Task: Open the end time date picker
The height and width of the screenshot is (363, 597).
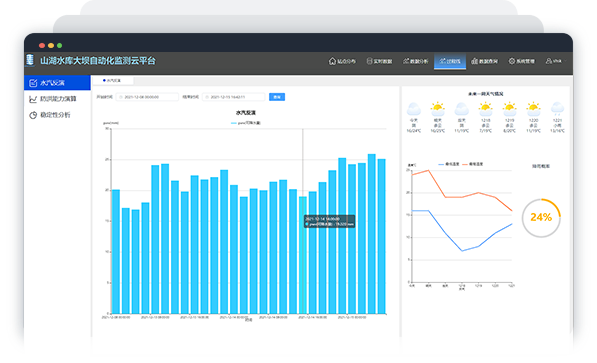Action: pyautogui.click(x=233, y=97)
